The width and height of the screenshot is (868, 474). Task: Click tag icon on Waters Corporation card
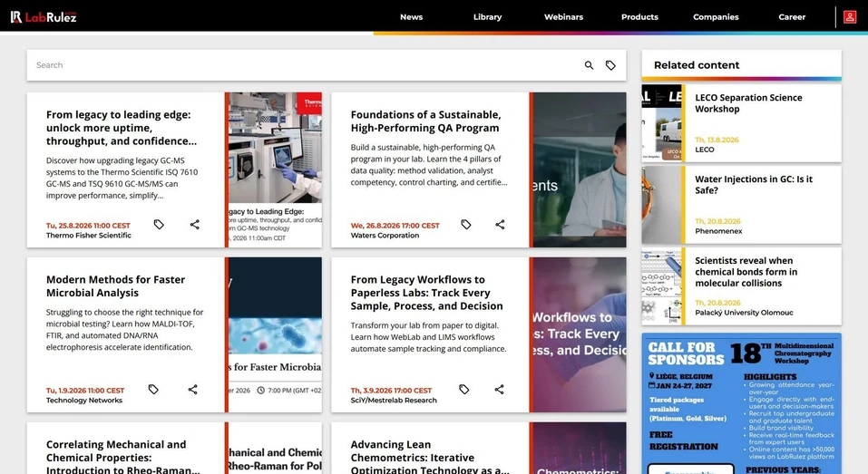466,225
